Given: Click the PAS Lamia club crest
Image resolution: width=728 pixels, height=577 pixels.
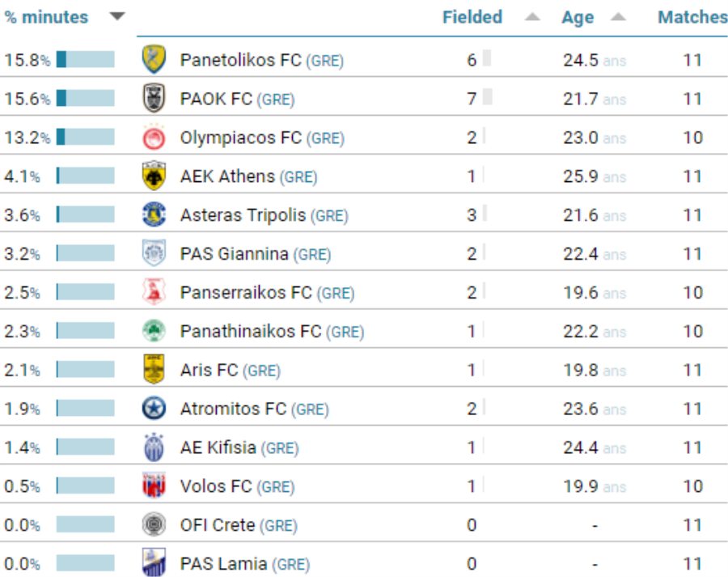Looking at the screenshot, I should [x=154, y=563].
